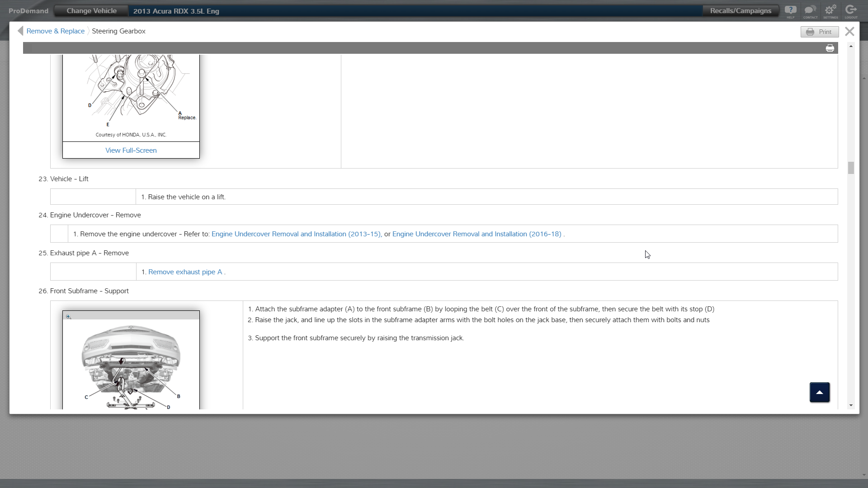
Task: Open View Full-Screen link under diagram
Action: (x=131, y=150)
